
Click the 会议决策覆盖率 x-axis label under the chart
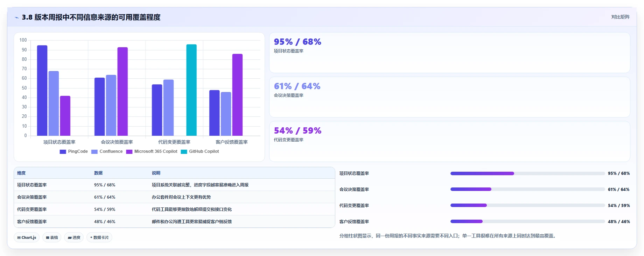coord(117,142)
